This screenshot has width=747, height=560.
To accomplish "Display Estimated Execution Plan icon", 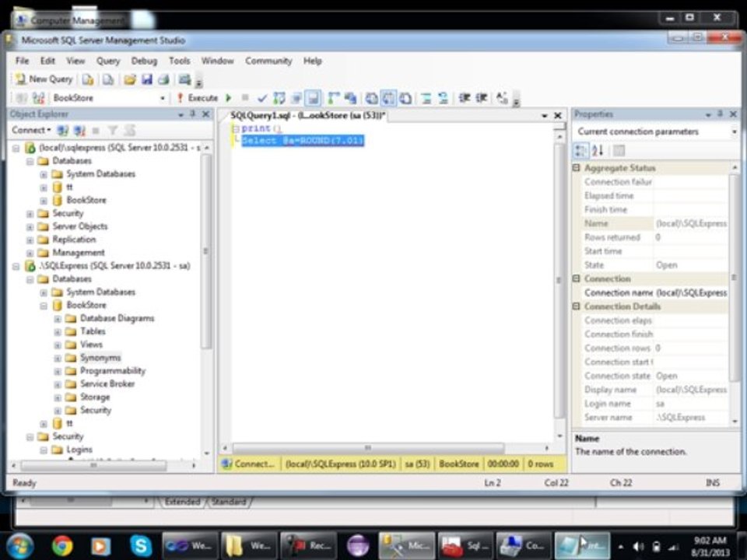I will click(279, 98).
